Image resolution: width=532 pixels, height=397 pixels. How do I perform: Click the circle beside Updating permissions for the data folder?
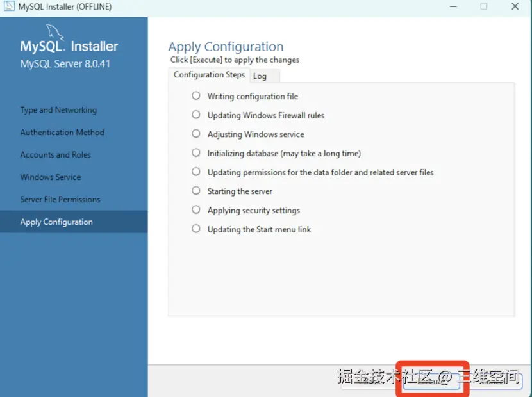(x=195, y=172)
